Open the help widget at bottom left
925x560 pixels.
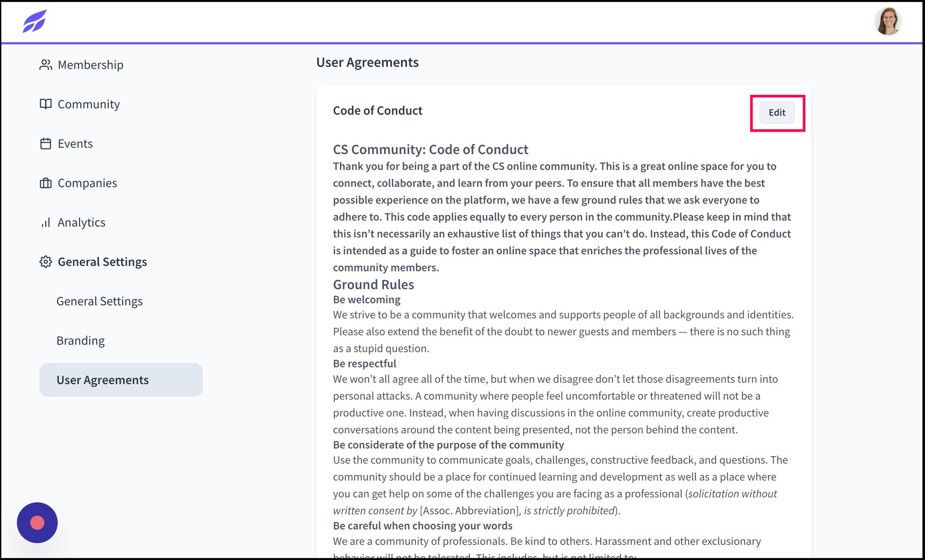point(37,522)
